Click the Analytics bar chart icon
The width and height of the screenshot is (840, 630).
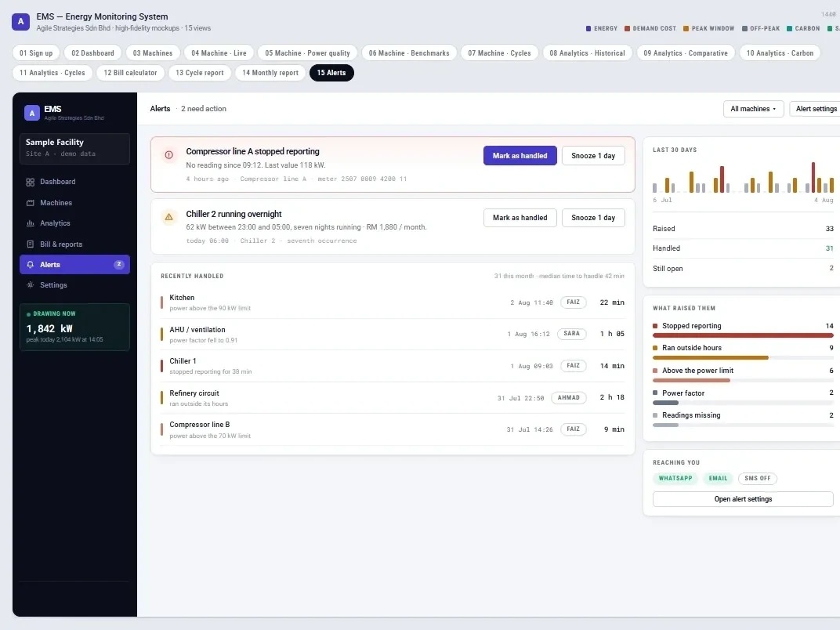tap(30, 223)
